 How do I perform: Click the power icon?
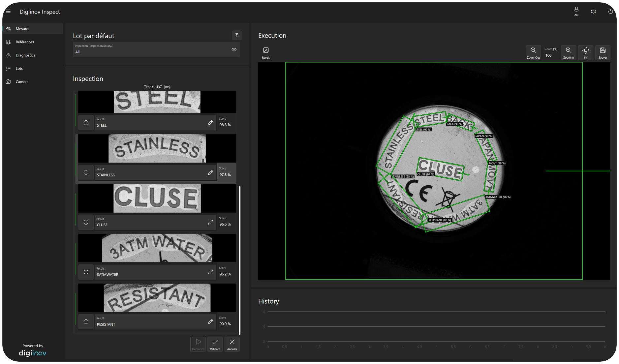(x=610, y=12)
